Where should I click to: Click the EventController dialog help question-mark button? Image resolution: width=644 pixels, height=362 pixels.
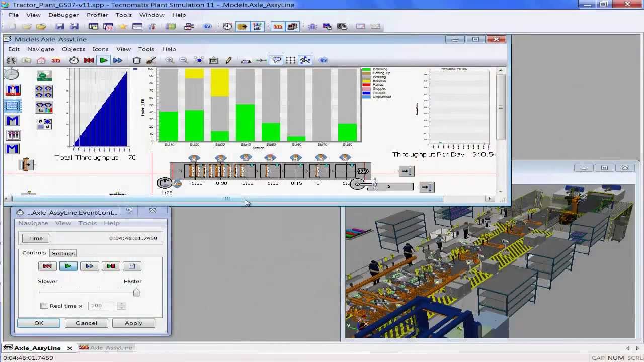tap(129, 211)
